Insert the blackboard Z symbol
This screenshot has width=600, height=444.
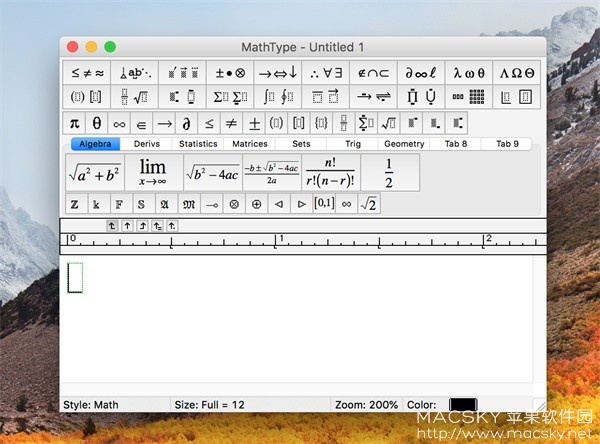[x=77, y=204]
